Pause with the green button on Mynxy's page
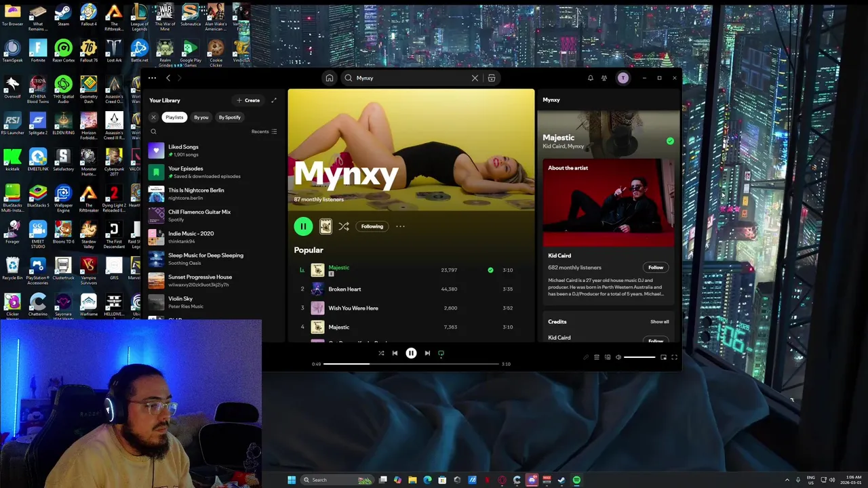This screenshot has height=488, width=868. [x=303, y=226]
